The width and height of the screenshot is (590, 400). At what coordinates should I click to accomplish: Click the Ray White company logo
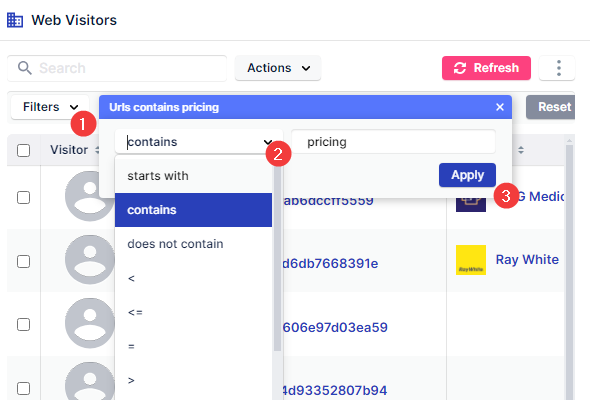pyautogui.click(x=471, y=260)
